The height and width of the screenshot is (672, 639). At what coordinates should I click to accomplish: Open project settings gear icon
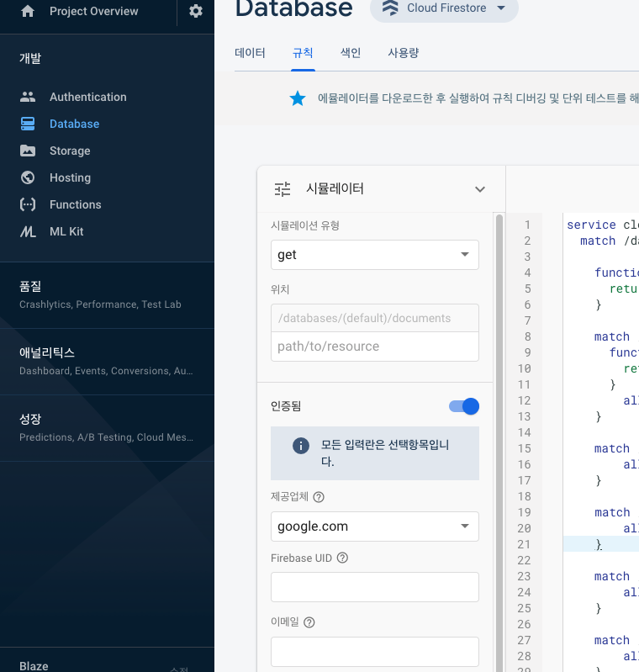coord(196,11)
